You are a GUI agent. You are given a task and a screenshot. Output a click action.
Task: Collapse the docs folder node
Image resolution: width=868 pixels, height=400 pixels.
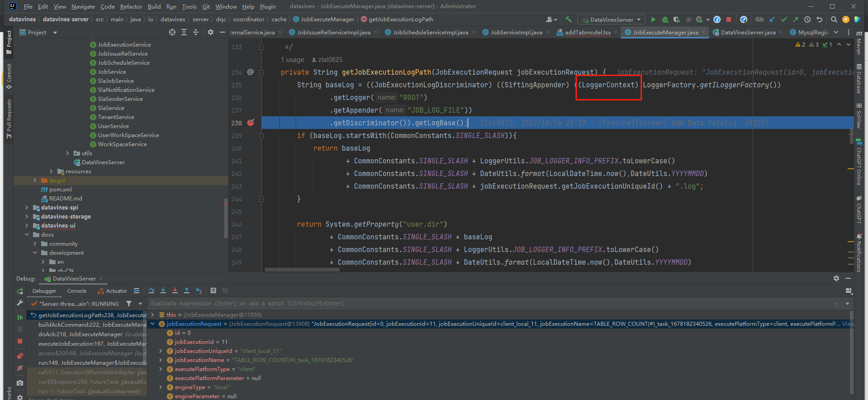(27, 235)
